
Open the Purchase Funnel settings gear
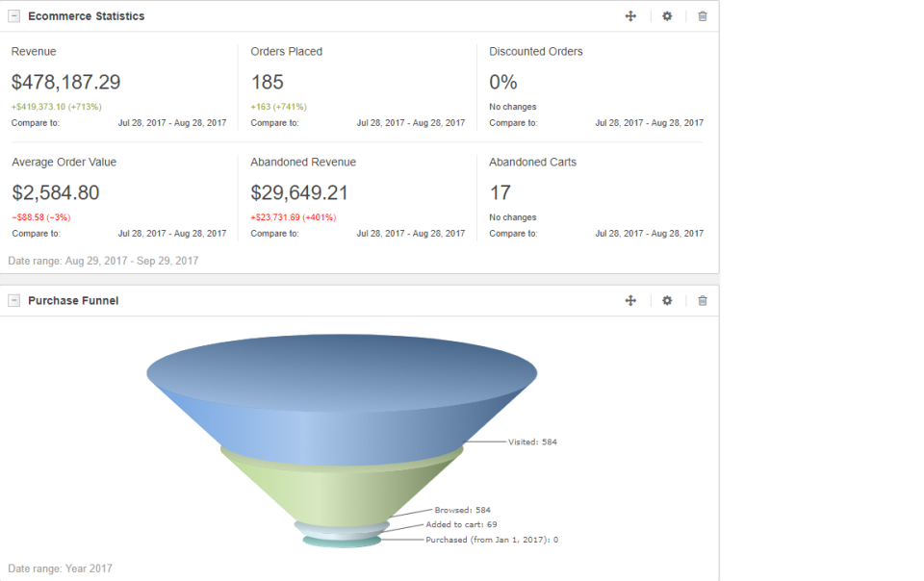point(667,300)
